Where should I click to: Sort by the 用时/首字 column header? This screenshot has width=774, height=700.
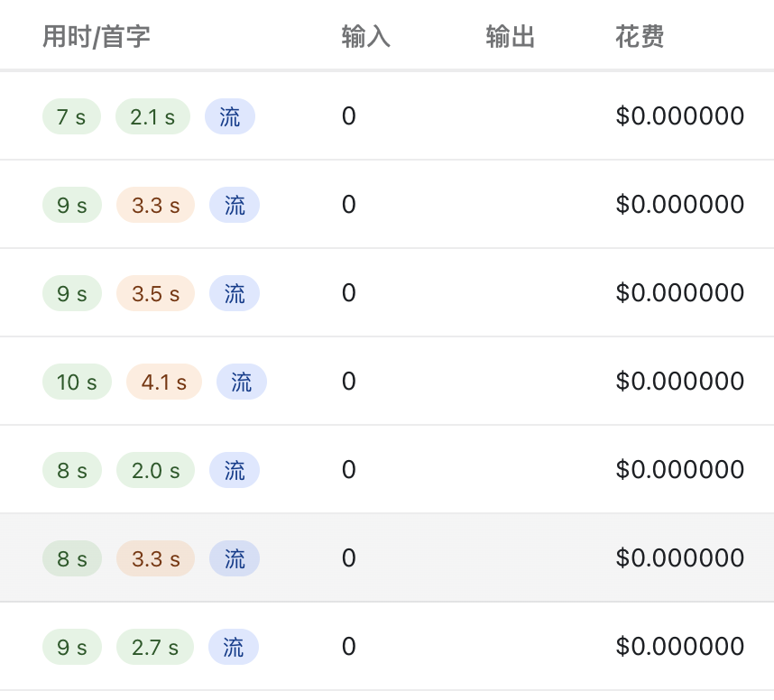coord(97,36)
